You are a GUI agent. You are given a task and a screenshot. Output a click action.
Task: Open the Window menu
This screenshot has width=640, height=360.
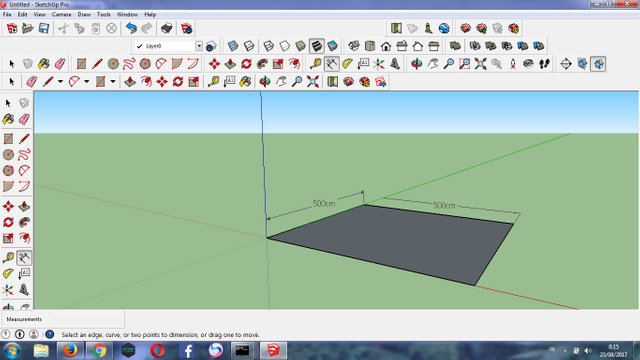click(127, 14)
